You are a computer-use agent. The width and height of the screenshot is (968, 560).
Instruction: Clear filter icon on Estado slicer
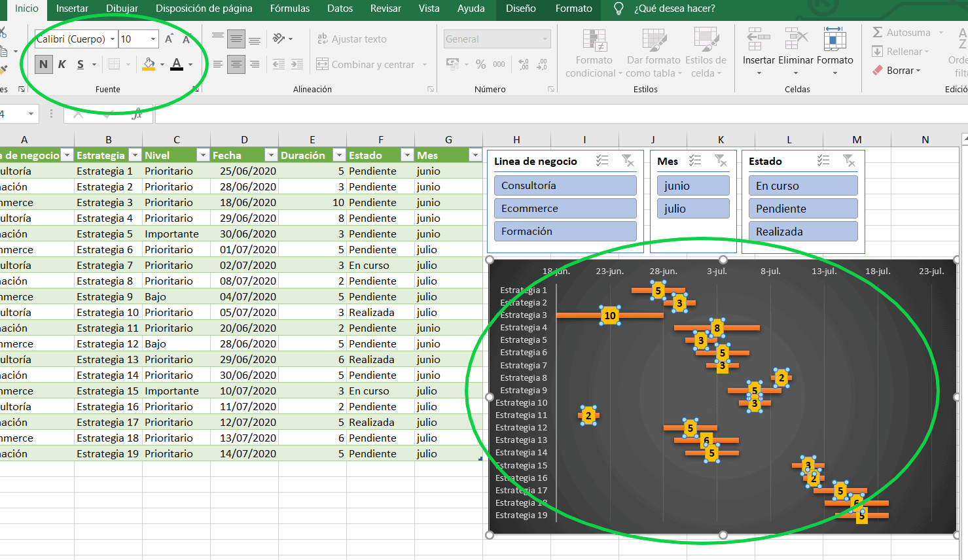click(849, 161)
